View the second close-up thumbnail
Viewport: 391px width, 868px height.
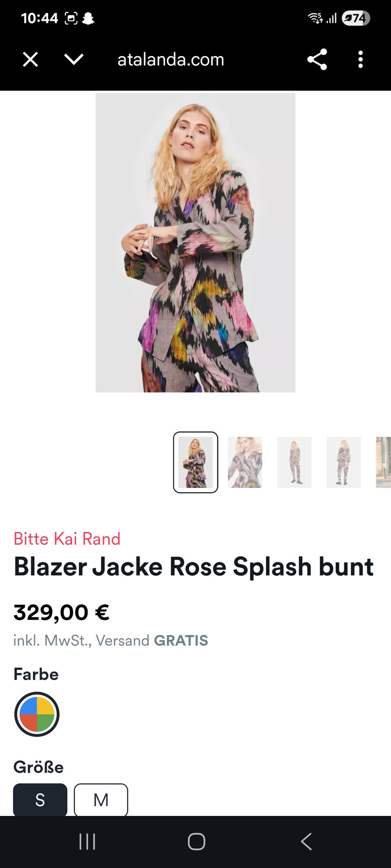[x=245, y=462]
